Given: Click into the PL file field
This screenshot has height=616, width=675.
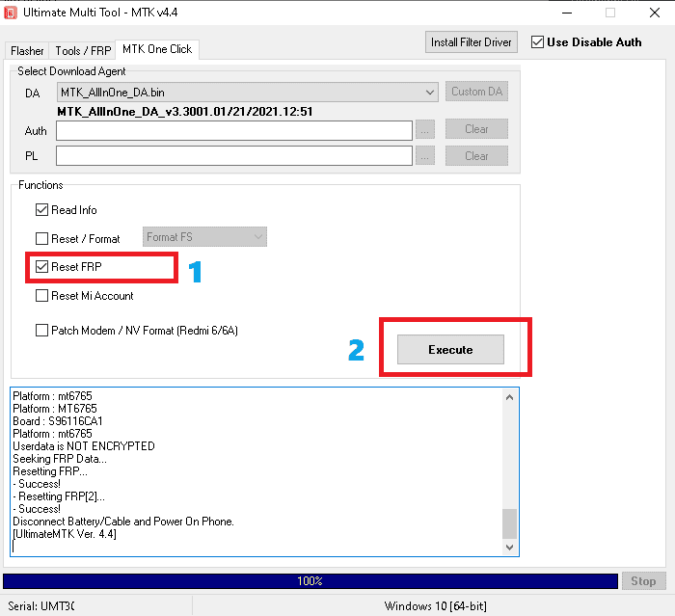Looking at the screenshot, I should pyautogui.click(x=234, y=155).
